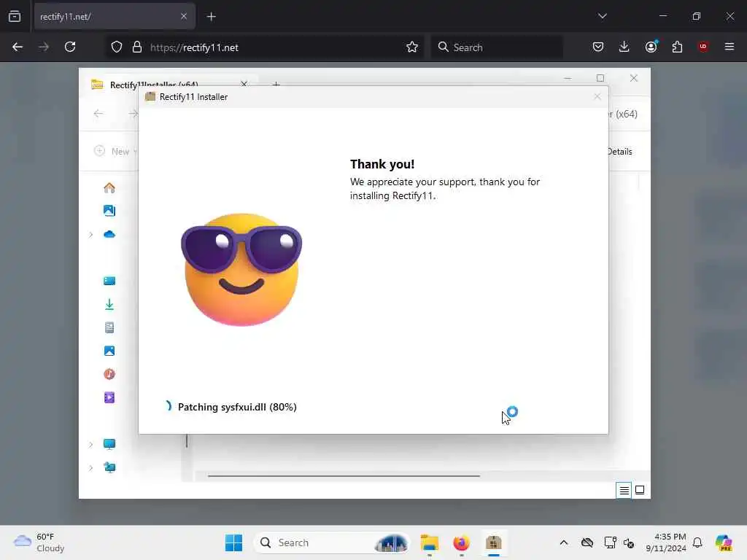Select Rectify11 Installer taskbar icon
This screenshot has width=747, height=560.
pos(494,542)
